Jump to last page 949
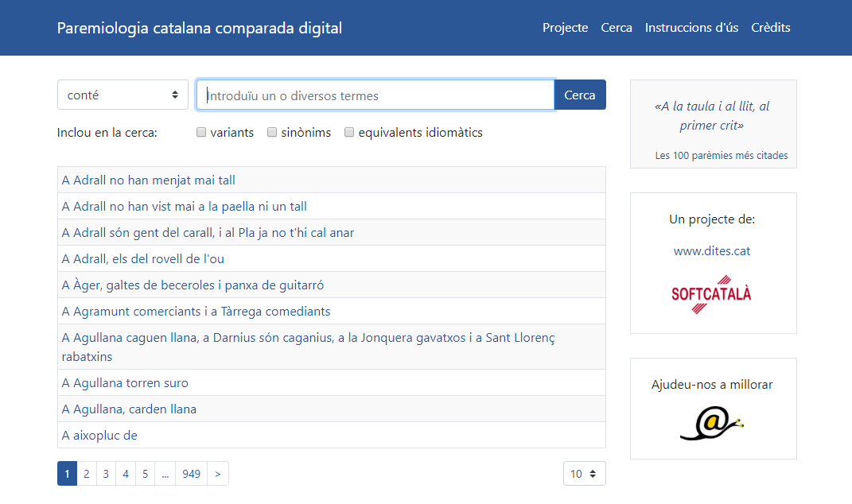Viewport: 852px width, 504px height. point(191,474)
